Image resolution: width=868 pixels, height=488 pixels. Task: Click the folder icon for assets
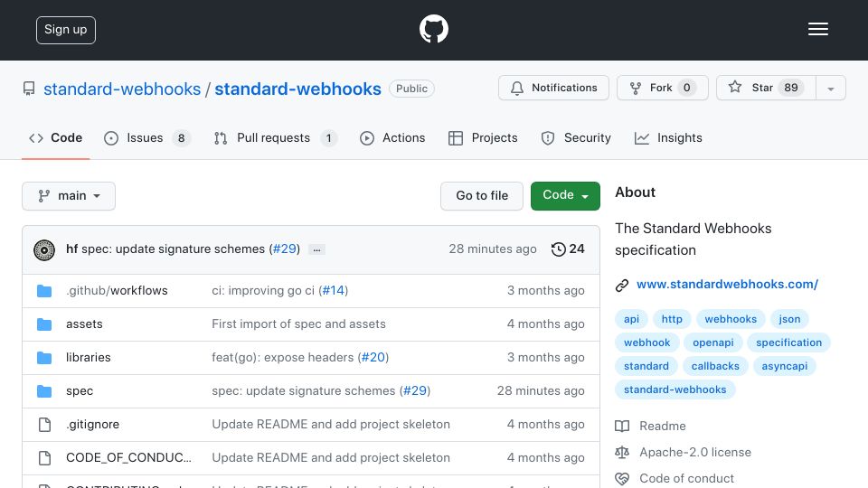coord(44,324)
